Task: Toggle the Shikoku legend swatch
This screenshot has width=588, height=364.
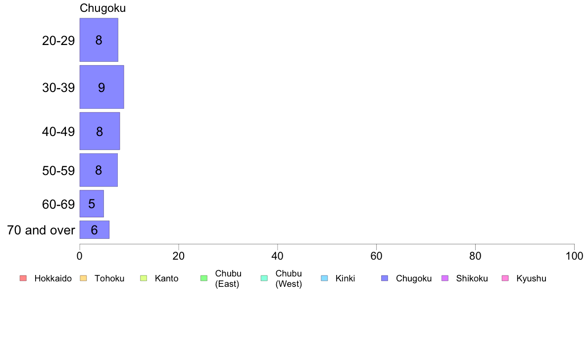Action: point(445,278)
